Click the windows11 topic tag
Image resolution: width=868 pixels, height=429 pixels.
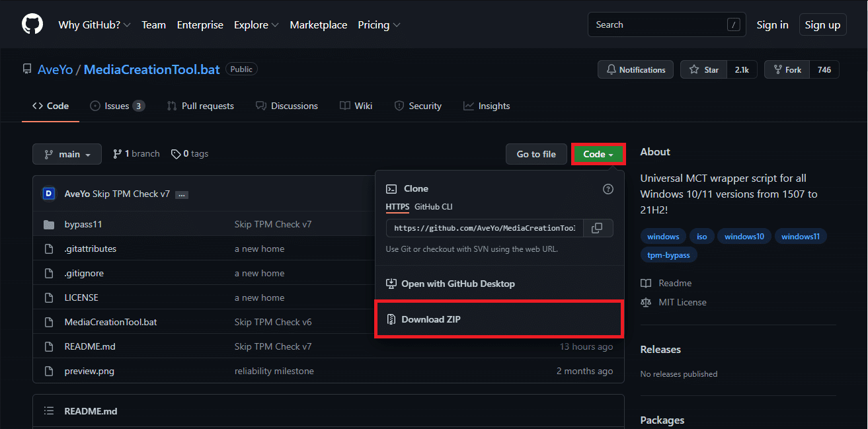click(801, 236)
